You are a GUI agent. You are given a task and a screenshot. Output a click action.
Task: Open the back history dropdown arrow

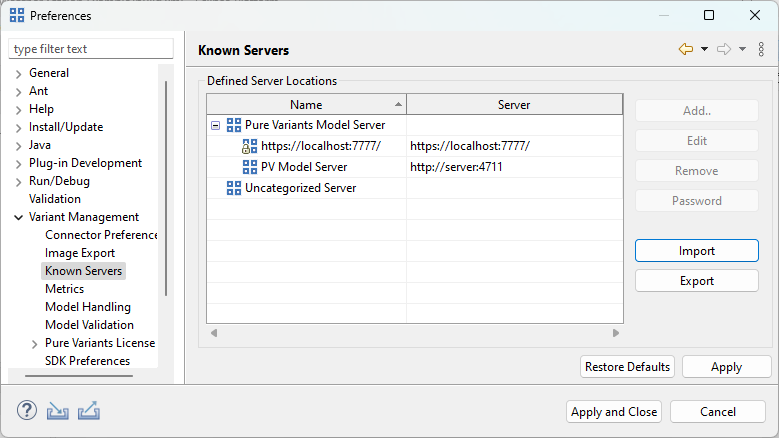pyautogui.click(x=704, y=50)
